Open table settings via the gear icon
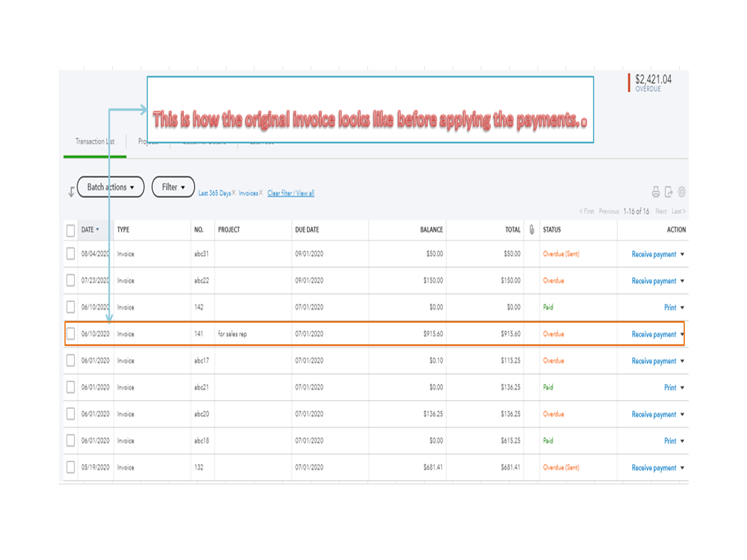This screenshot has width=747, height=560. point(683,191)
